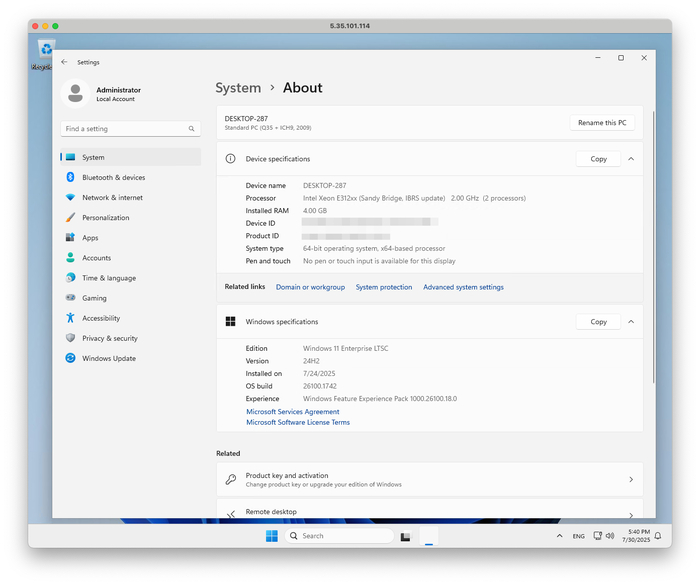Open the Microsoft Services Agreement link

tap(292, 411)
